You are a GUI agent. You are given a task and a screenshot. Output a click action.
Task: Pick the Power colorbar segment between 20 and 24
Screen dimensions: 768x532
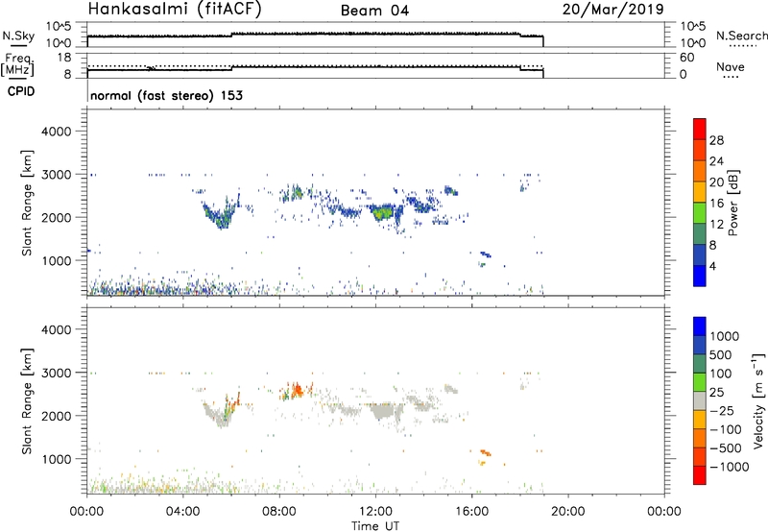[700, 171]
